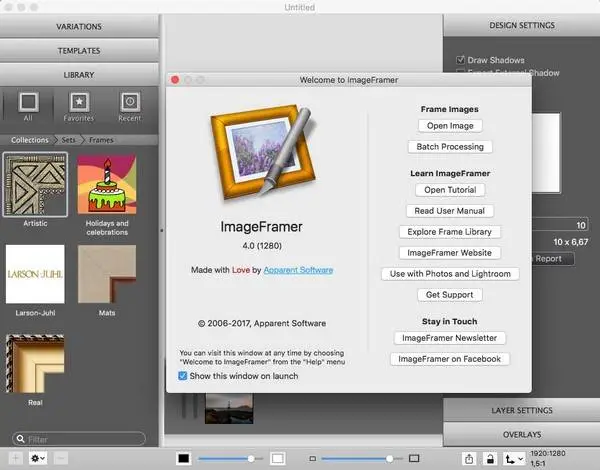The height and width of the screenshot is (470, 600).
Task: Click the Batch Processing button
Action: [x=450, y=147]
